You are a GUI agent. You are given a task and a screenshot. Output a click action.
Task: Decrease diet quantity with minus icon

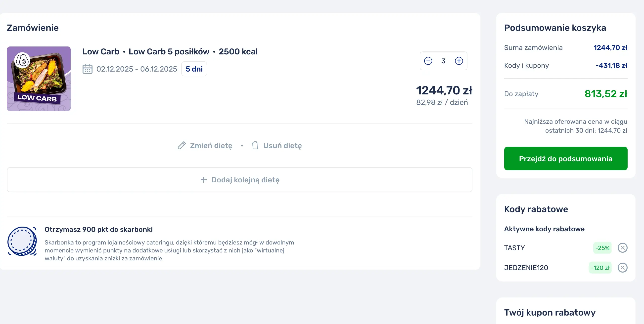(428, 61)
